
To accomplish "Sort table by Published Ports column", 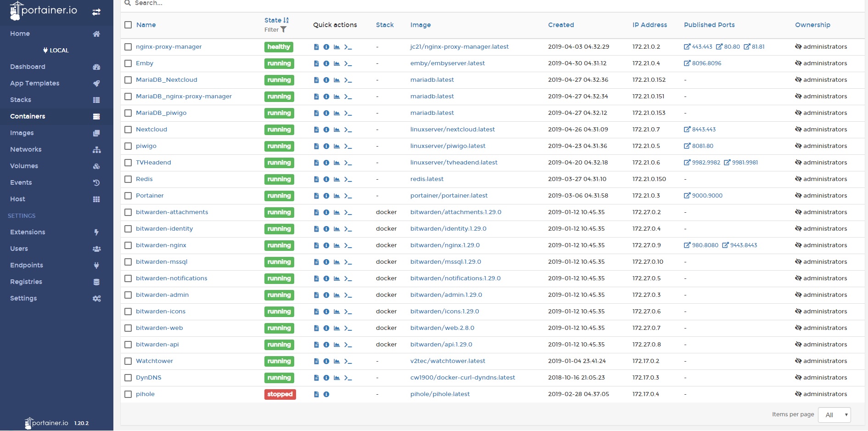I will coord(709,25).
